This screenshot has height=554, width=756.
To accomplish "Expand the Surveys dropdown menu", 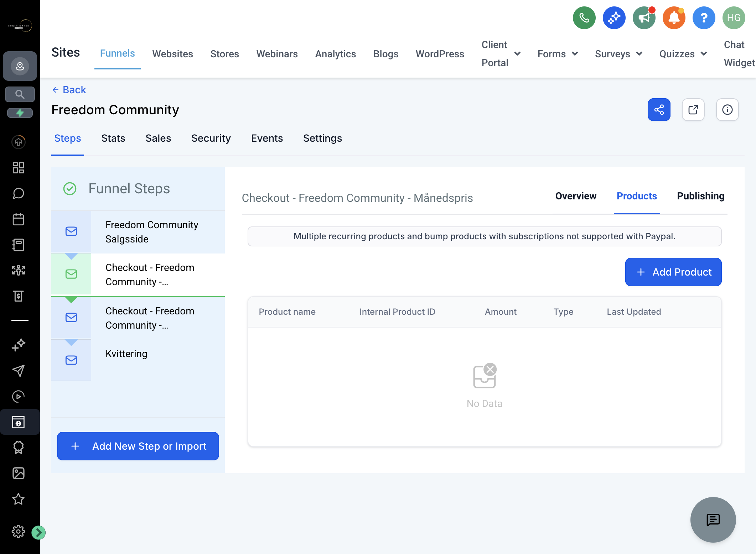I will click(x=618, y=54).
